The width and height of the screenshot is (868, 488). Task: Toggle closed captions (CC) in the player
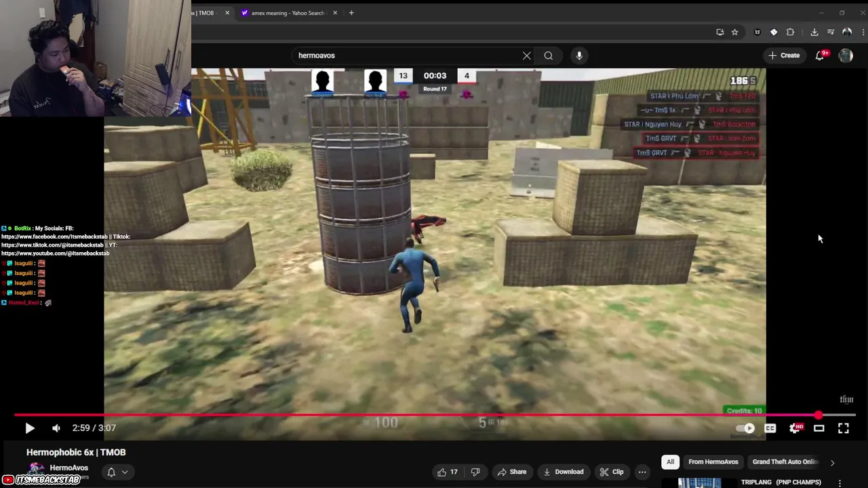770,428
